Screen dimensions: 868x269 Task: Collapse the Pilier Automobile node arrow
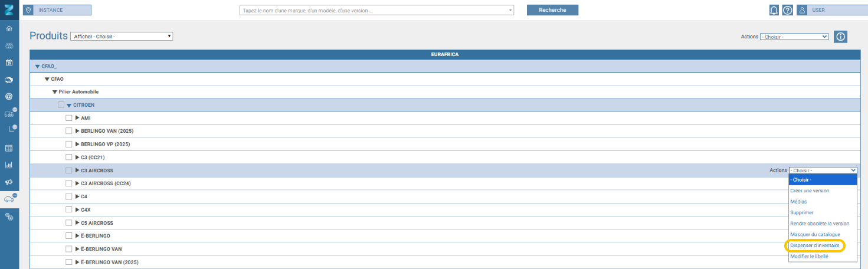tap(55, 92)
